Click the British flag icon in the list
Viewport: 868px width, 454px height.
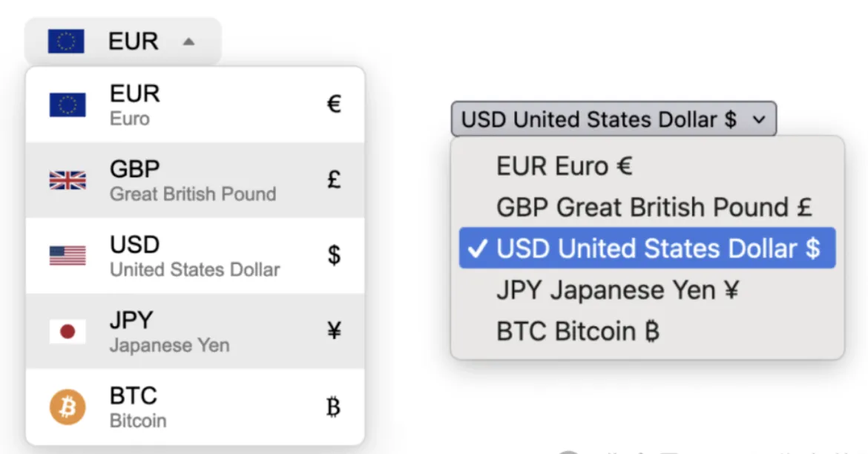68,180
